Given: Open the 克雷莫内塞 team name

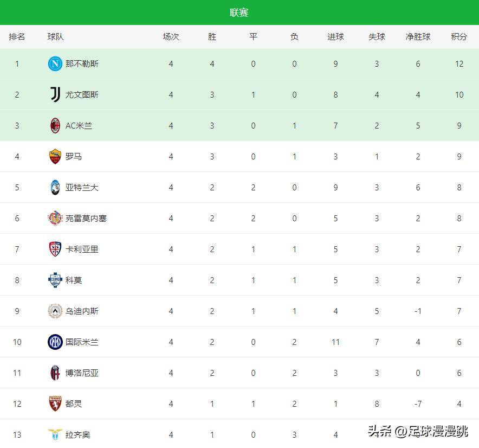Looking at the screenshot, I should [86, 219].
